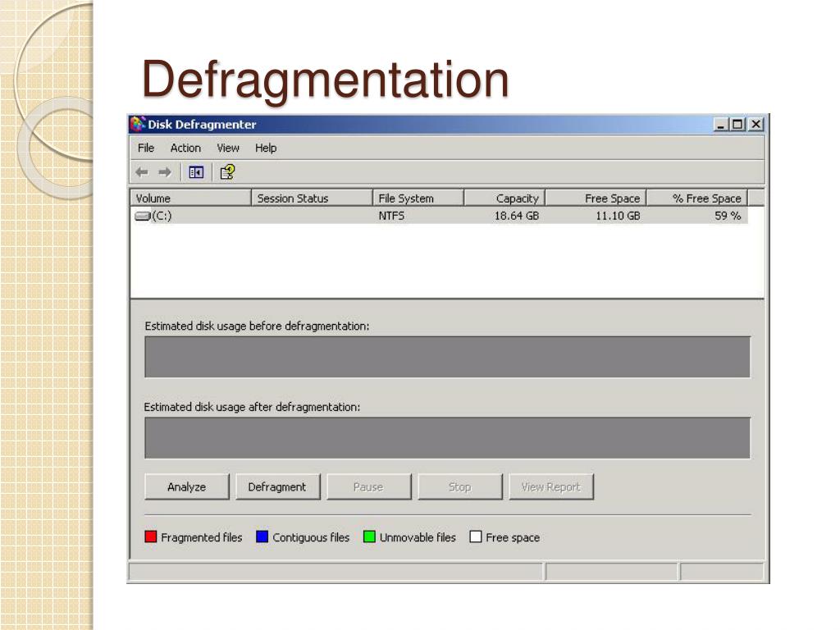The image size is (840, 630).
Task: Click the Analyze button
Action: 187,487
